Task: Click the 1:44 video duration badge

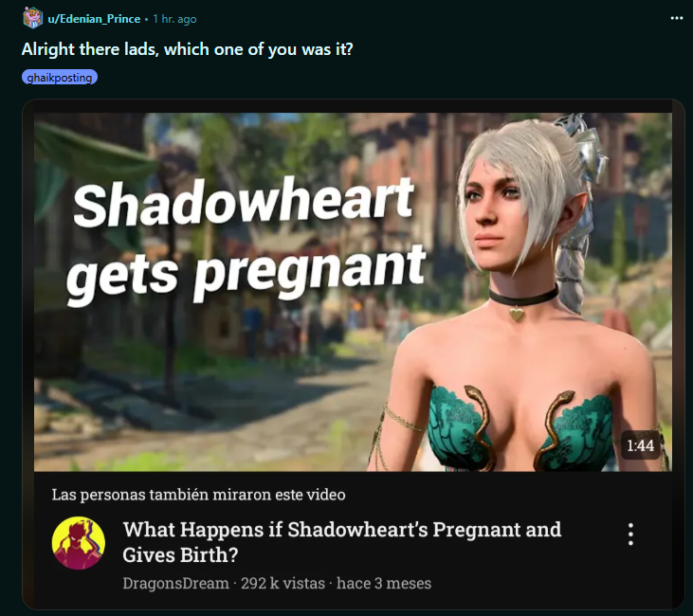Action: (641, 445)
